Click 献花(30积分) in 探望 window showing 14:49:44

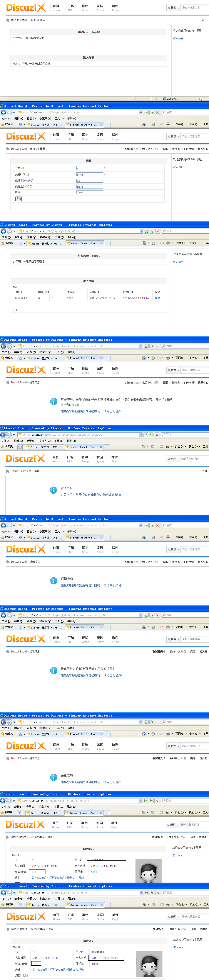(x=40, y=878)
